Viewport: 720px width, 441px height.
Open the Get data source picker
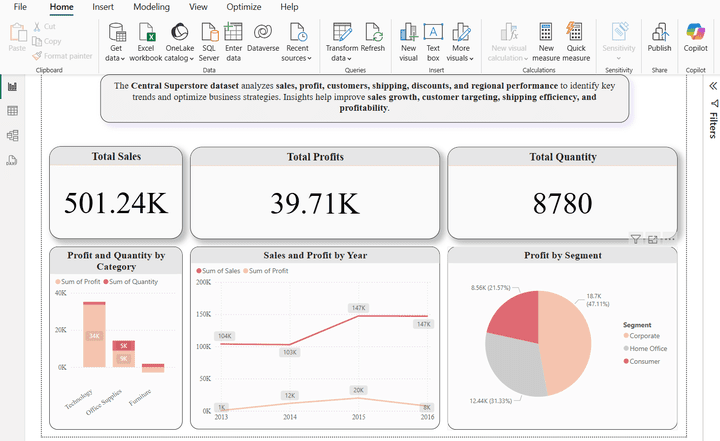coord(116,42)
